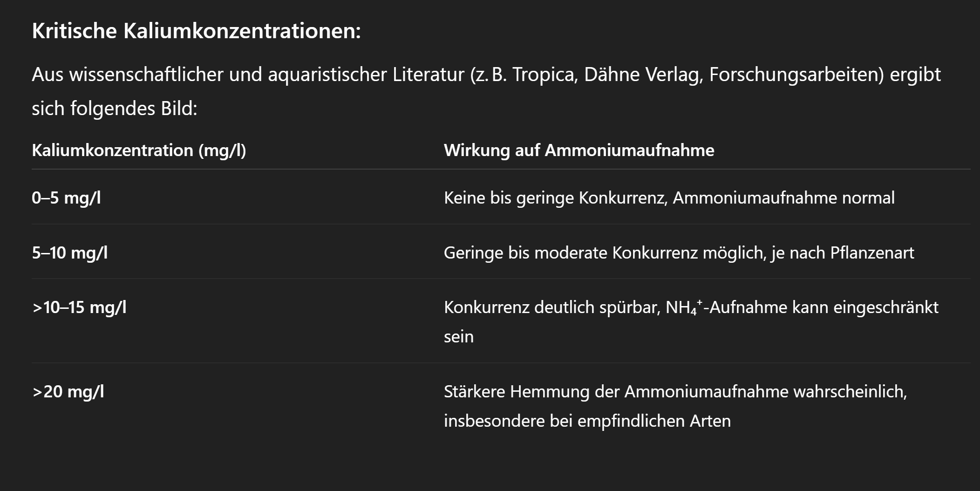Click the word 'Pflanzenart' in the table

pyautogui.click(x=872, y=253)
